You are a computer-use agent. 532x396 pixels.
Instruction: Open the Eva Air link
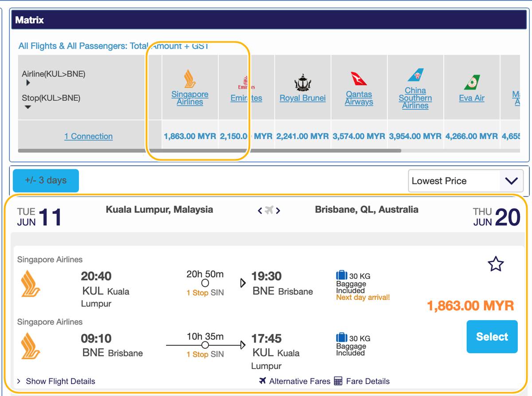(x=472, y=98)
